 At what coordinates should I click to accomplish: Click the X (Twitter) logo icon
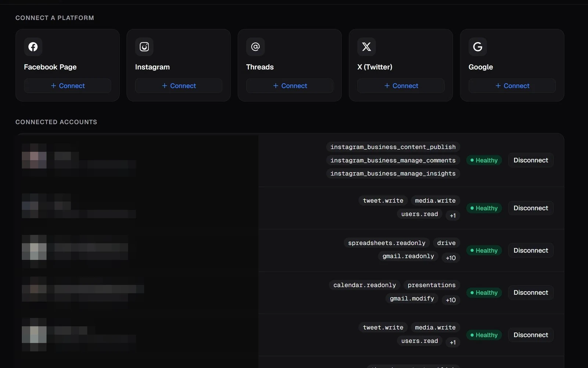click(x=366, y=47)
